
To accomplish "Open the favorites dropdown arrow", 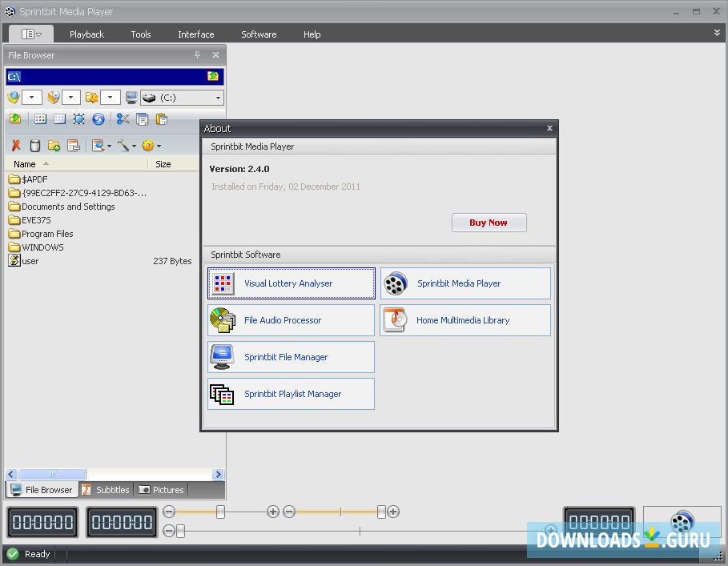I will pyautogui.click(x=31, y=98).
